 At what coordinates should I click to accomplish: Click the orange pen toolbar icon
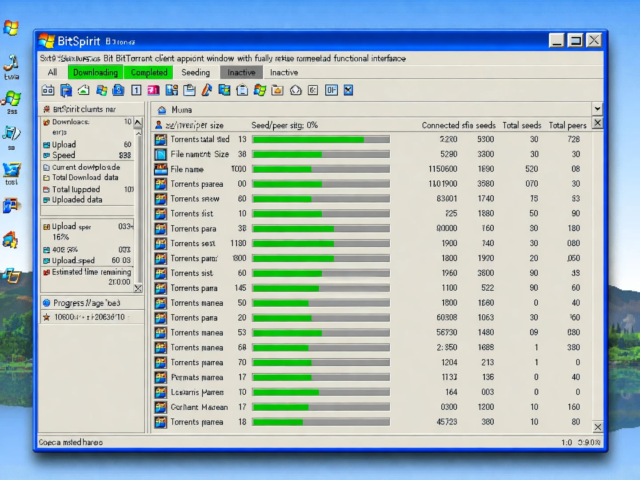click(207, 90)
